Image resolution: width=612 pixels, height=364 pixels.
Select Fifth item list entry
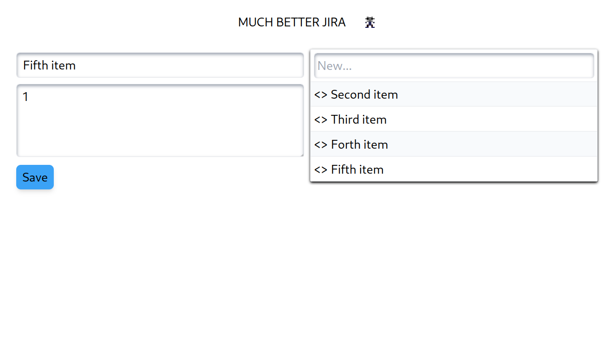(453, 169)
